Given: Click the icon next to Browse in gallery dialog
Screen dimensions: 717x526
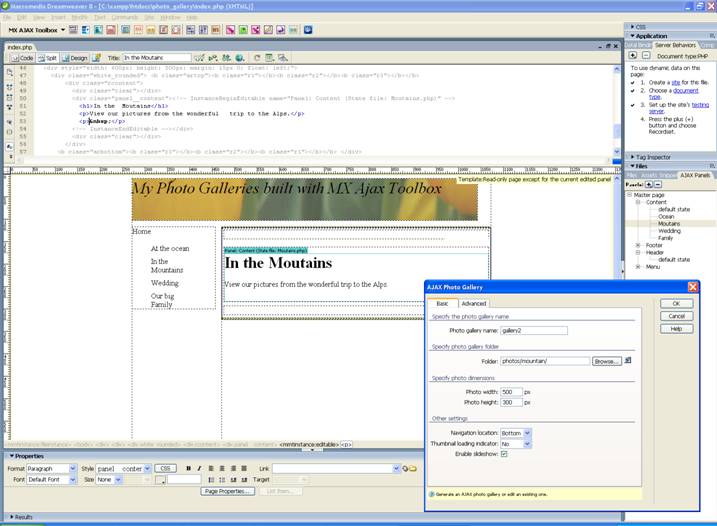Looking at the screenshot, I should (x=628, y=360).
